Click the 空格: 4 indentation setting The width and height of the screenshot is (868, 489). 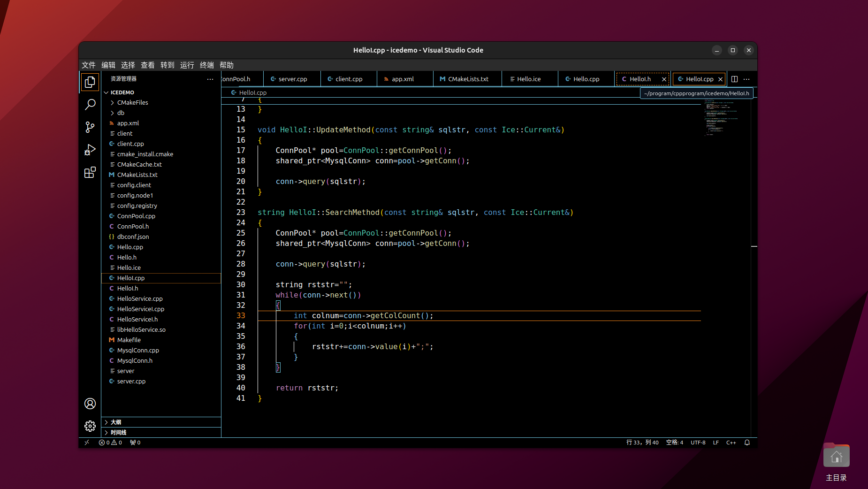click(x=674, y=442)
